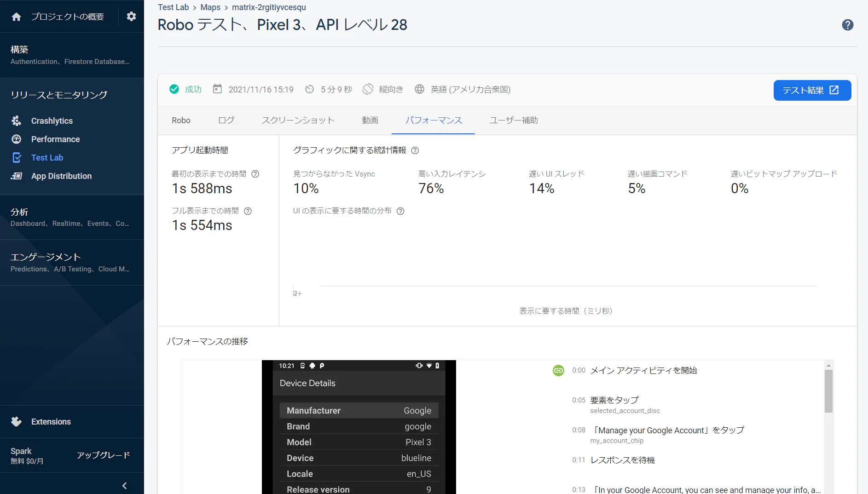The width and height of the screenshot is (868, 494).
Task: Click the green link icon at 0:00 event
Action: click(558, 370)
